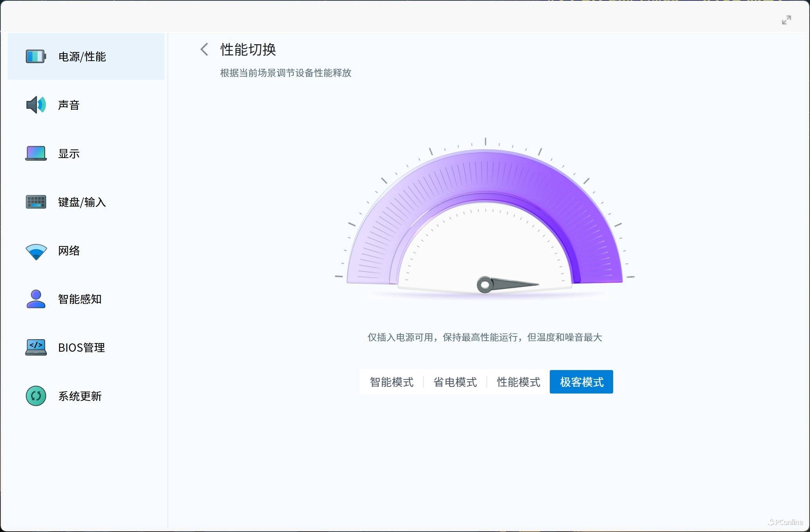Select 智能模式 performance option
The height and width of the screenshot is (532, 810).
point(391,382)
